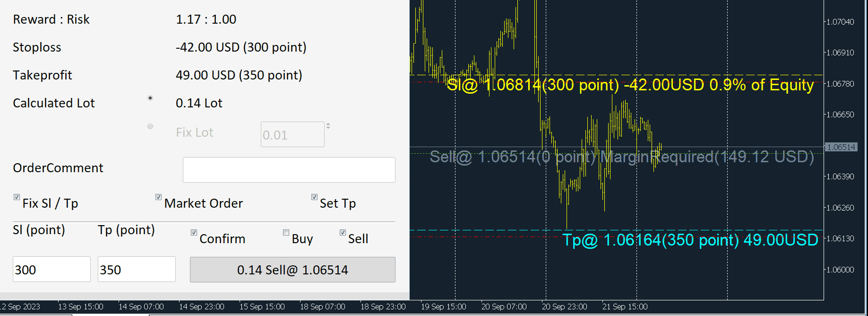The height and width of the screenshot is (316, 868).
Task: Select the Fix Lot radio button
Action: (x=150, y=126)
